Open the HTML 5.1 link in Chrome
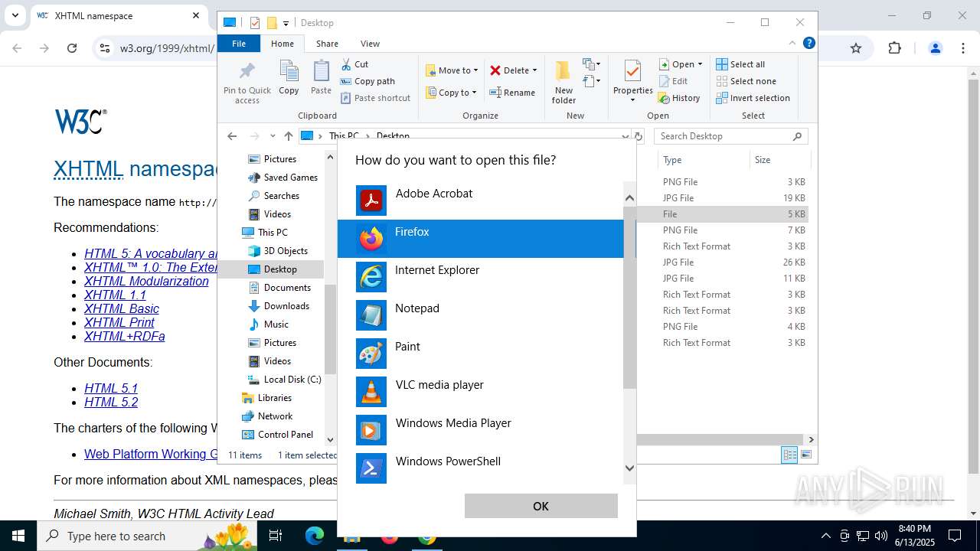 111,388
